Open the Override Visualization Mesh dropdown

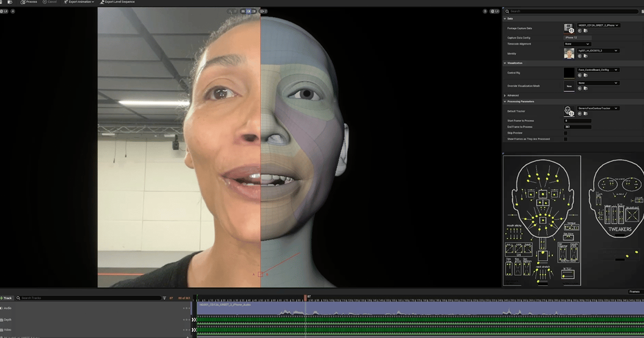coord(598,83)
